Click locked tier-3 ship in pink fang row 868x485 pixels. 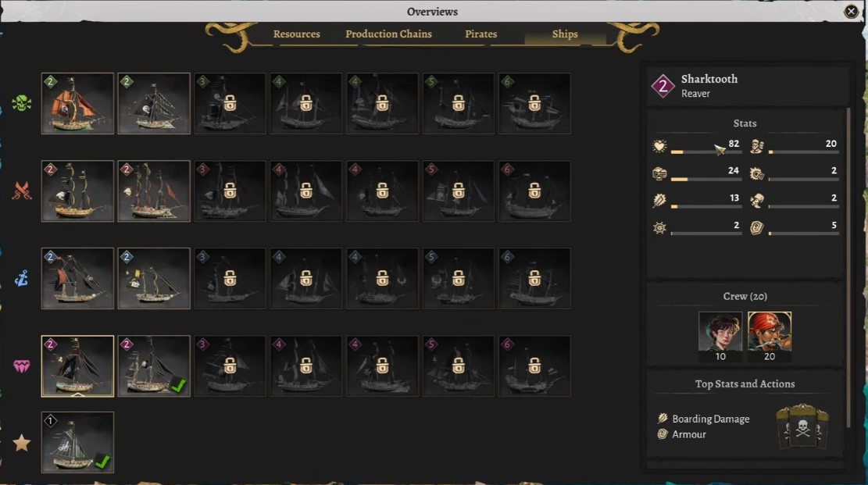point(230,366)
